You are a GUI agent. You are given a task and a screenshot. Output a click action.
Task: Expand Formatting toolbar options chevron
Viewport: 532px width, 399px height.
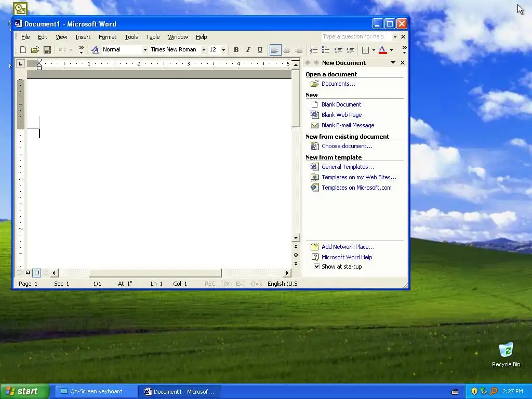(x=404, y=50)
